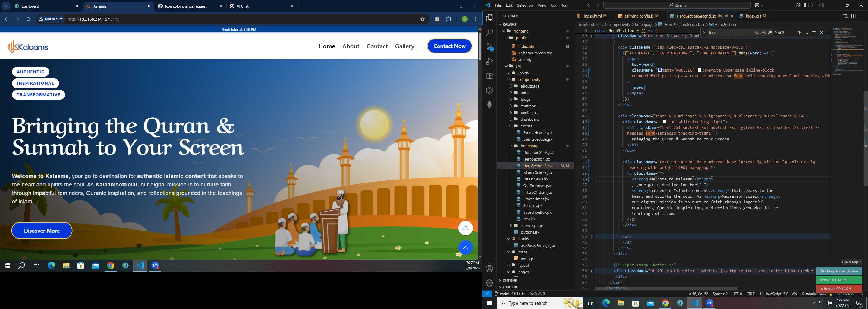Bookmark this page with Chrome star icon
This screenshot has width=868, height=309.
coord(422,19)
